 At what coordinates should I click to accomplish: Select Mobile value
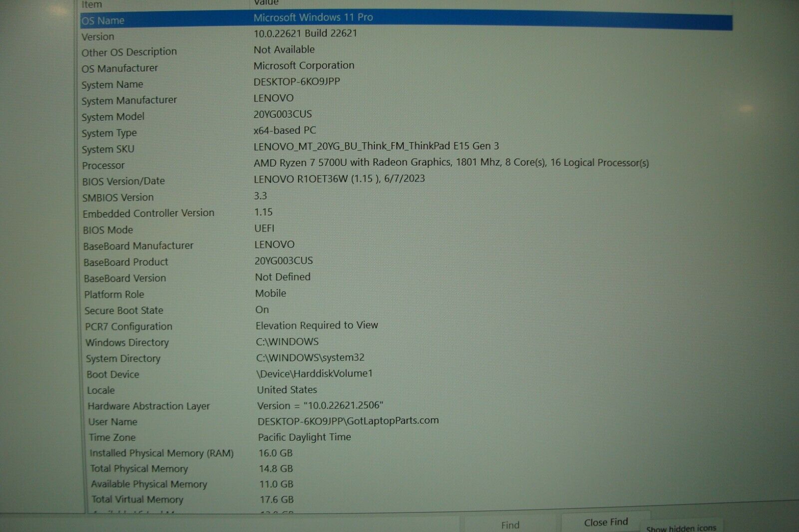[x=271, y=293]
